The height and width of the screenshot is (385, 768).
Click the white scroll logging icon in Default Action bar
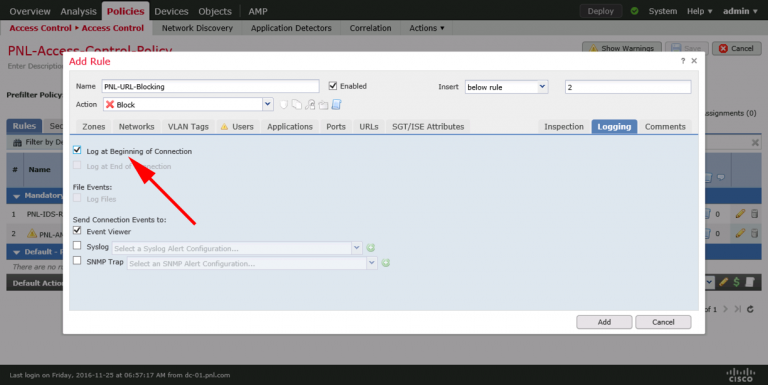point(749,282)
